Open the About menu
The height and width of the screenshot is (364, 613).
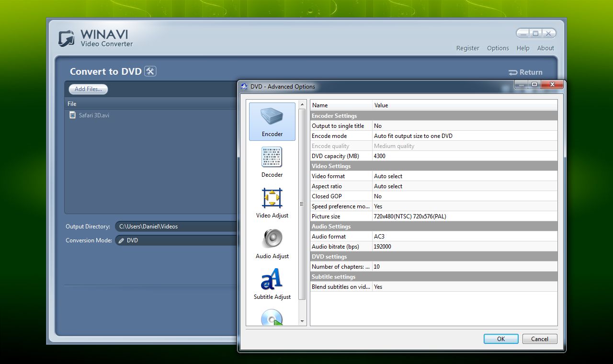point(545,48)
